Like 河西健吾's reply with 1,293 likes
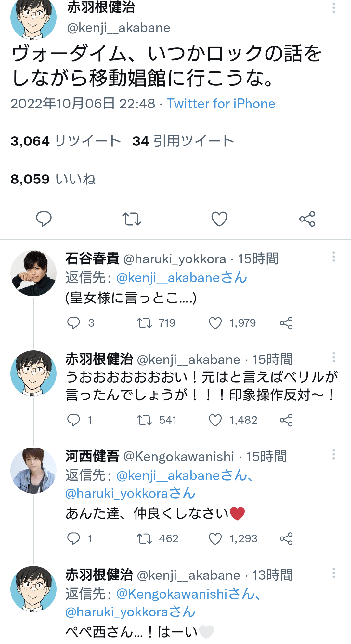This screenshot has height=644, width=351. point(215,539)
